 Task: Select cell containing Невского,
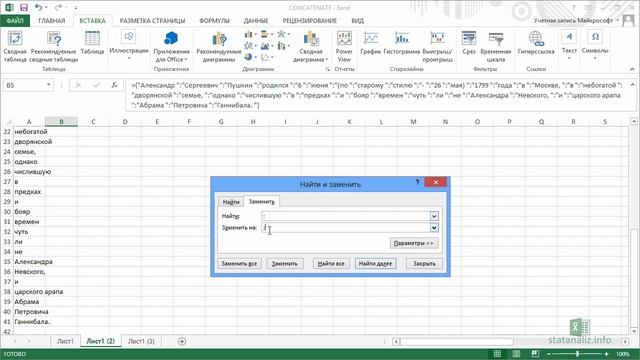(x=29, y=272)
